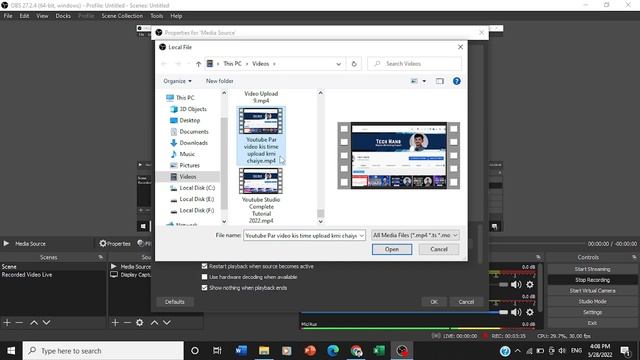Click the OBS Studio taskbar icon
Viewport: 640px width, 360px height.
402,351
